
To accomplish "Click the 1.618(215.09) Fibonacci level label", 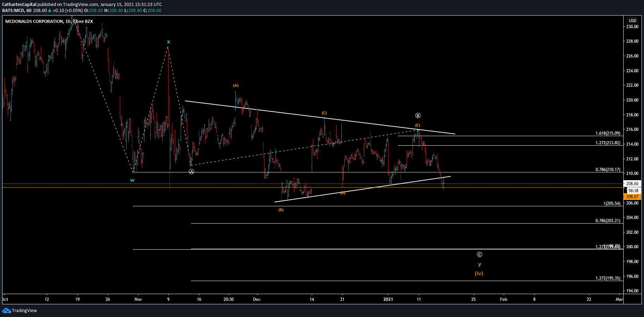I will pyautogui.click(x=608, y=134).
